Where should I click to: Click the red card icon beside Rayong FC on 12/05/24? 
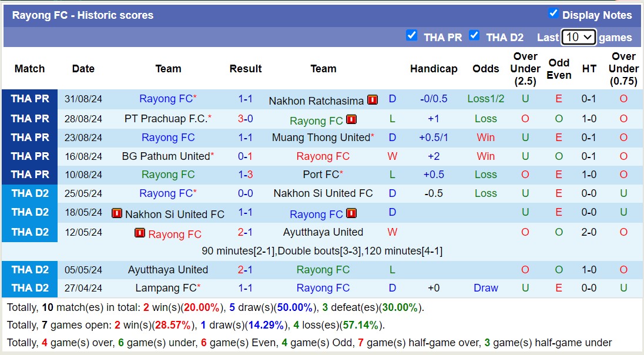click(140, 233)
